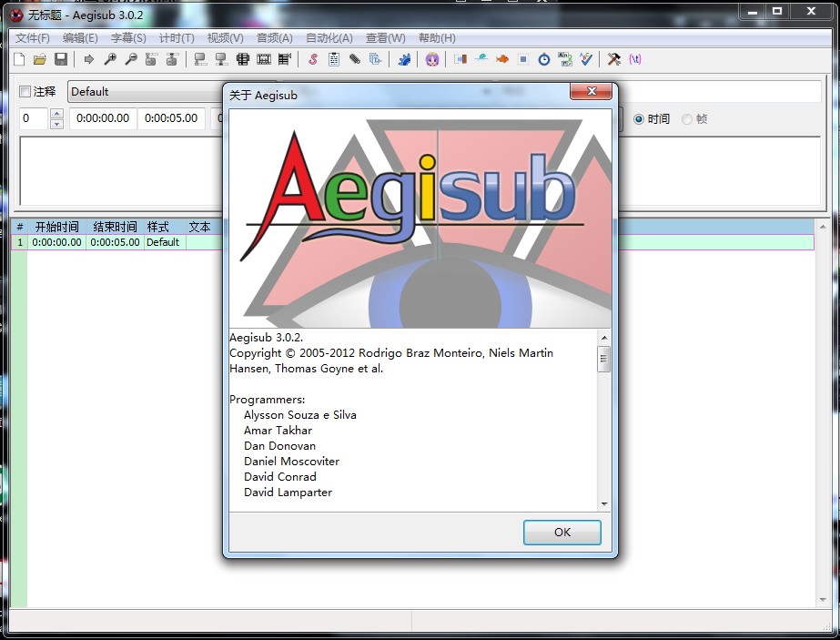
Task: Open Options with hammer wrench icon
Action: pyautogui.click(x=614, y=59)
